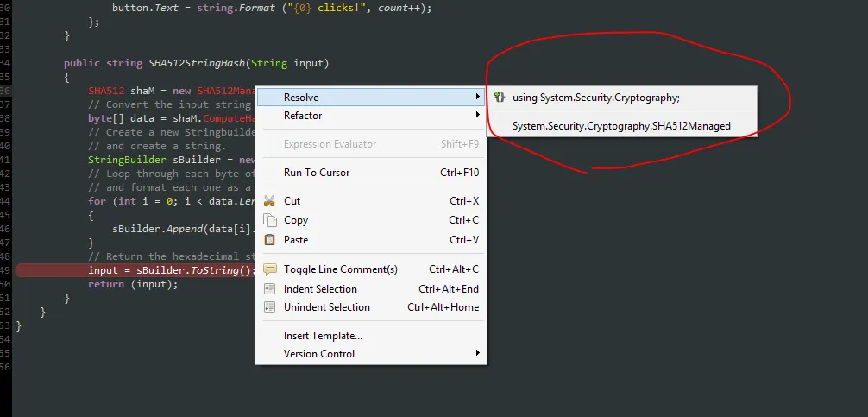The image size is (868, 417).
Task: Click the scissors Cut icon
Action: pyautogui.click(x=269, y=201)
